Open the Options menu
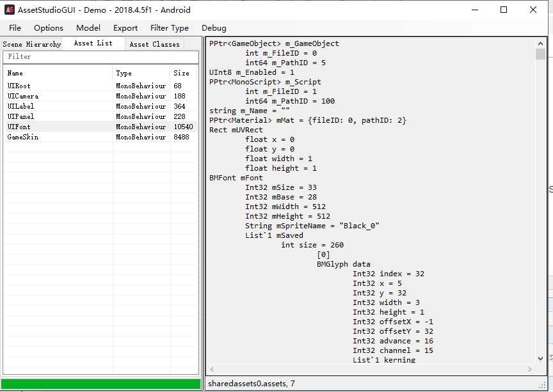Viewport: 553px width, 392px height. click(x=48, y=28)
